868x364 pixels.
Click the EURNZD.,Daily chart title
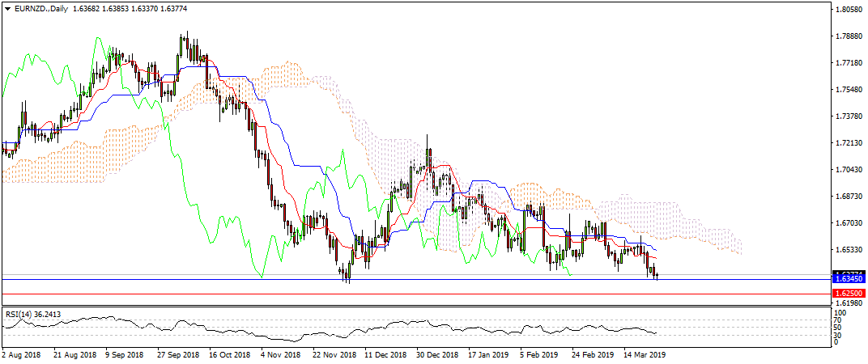(39, 7)
